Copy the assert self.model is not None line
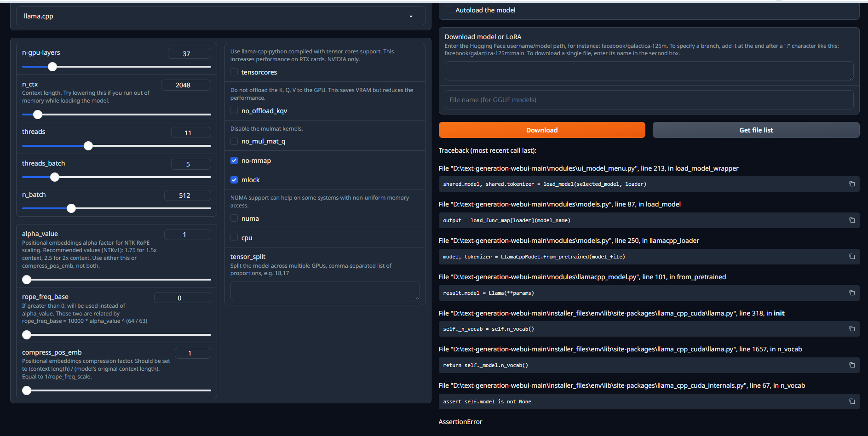Screen dimensions: 868x436 852,402
